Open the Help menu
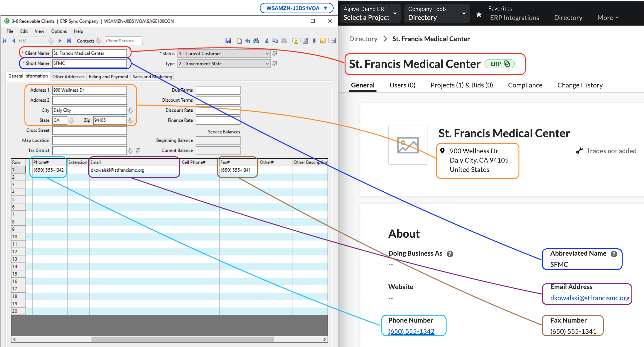 click(78, 31)
